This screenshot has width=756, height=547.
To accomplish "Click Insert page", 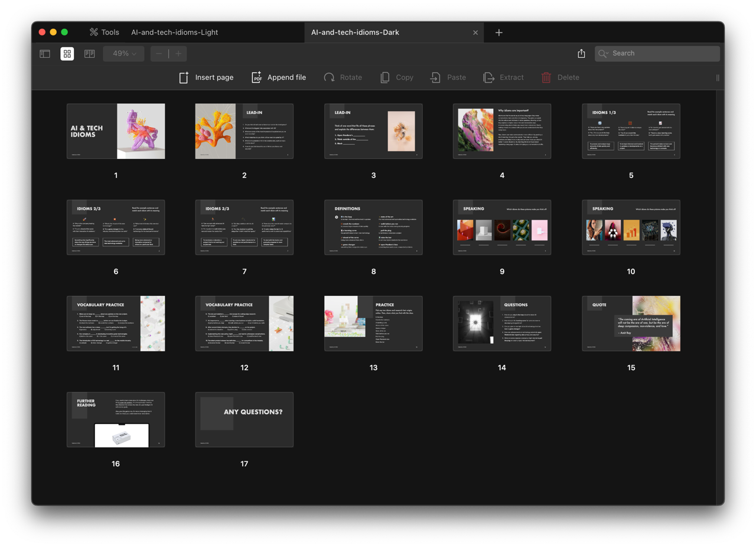I will click(206, 77).
